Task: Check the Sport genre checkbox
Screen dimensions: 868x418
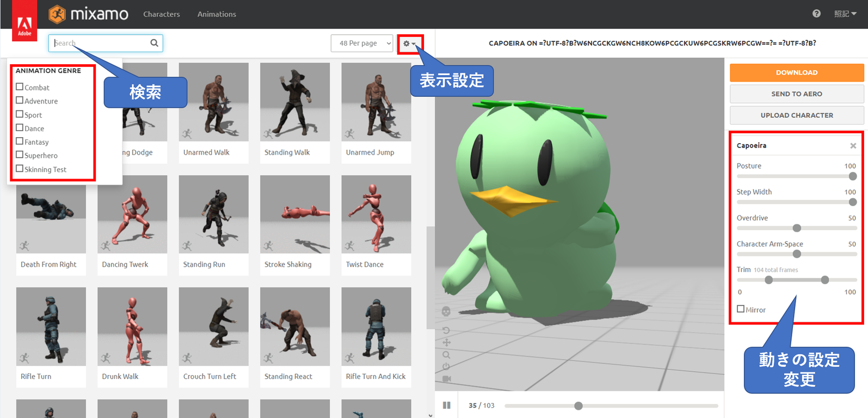Action: pos(20,114)
